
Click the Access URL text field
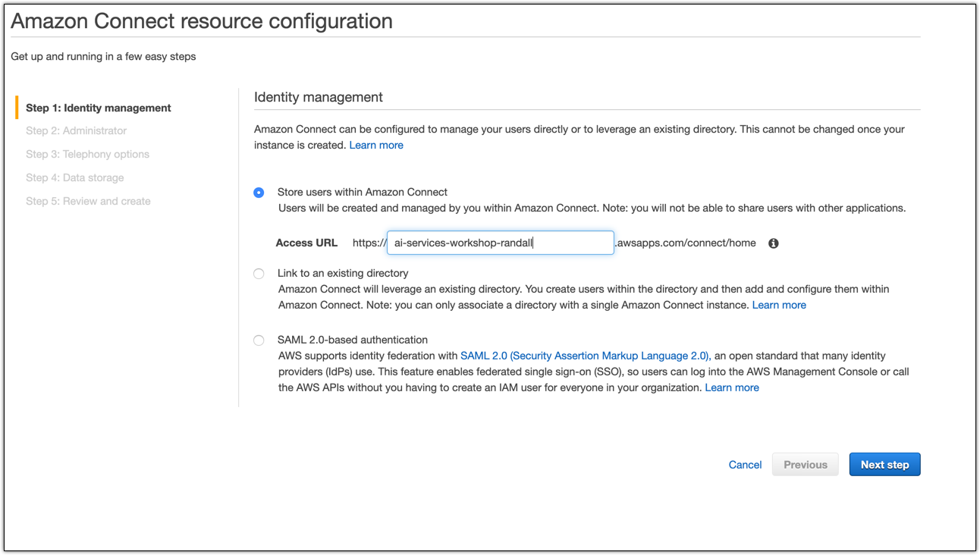click(501, 243)
